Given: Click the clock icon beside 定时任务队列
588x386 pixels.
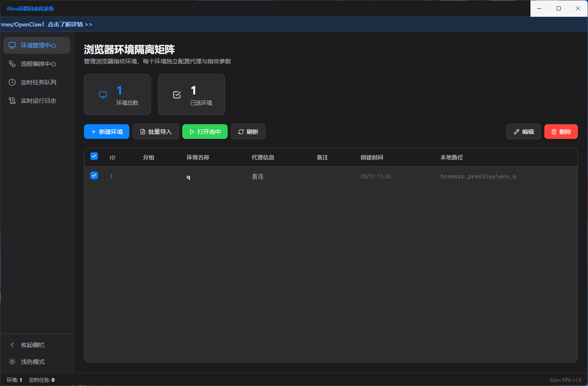Looking at the screenshot, I should pos(12,82).
